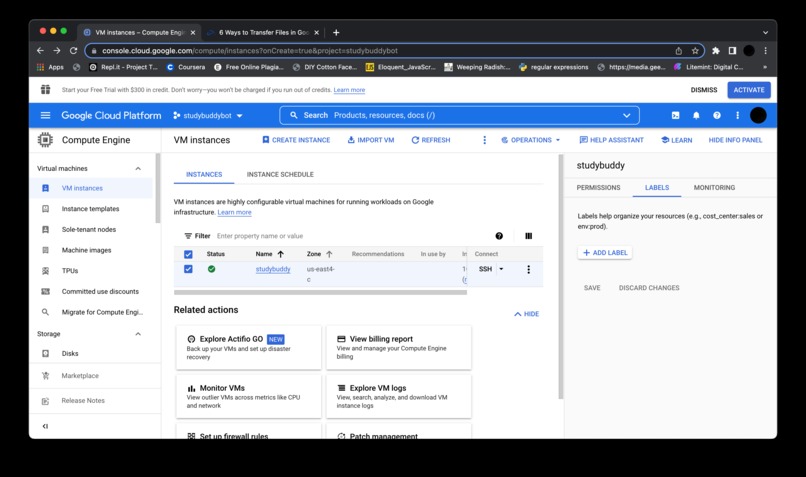806x477 pixels.
Task: Toggle the select-all instances checkbox
Action: 188,254
